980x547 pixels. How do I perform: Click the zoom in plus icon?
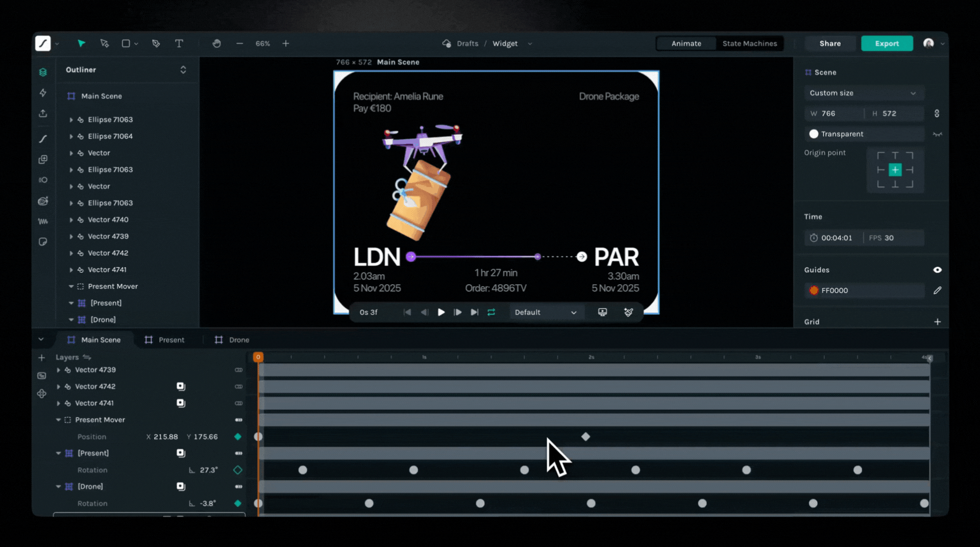pos(286,44)
